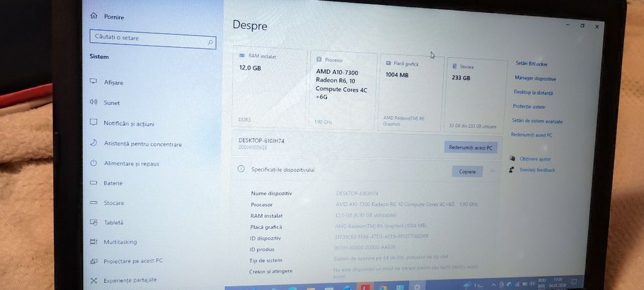This screenshot has width=644, height=290.
Task: Click the Copiere button
Action: (467, 171)
